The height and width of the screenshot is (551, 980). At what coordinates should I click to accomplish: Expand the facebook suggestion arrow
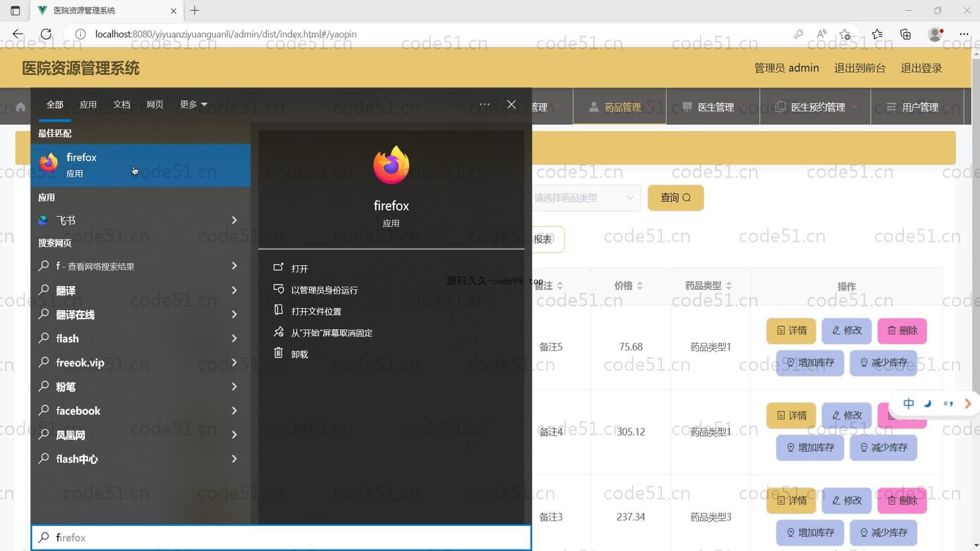pyautogui.click(x=234, y=411)
